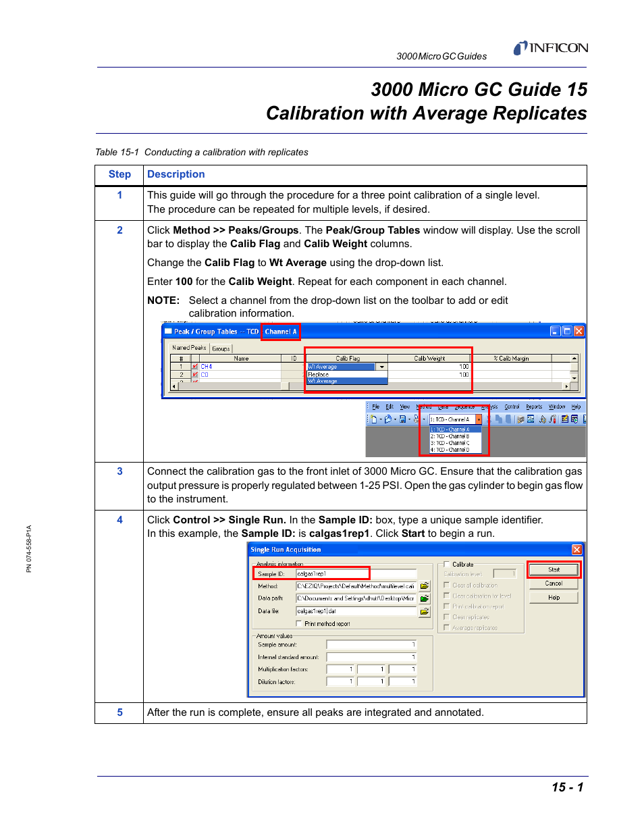The height and width of the screenshot is (834, 644).
Task: Open the View menu
Action: click(405, 407)
